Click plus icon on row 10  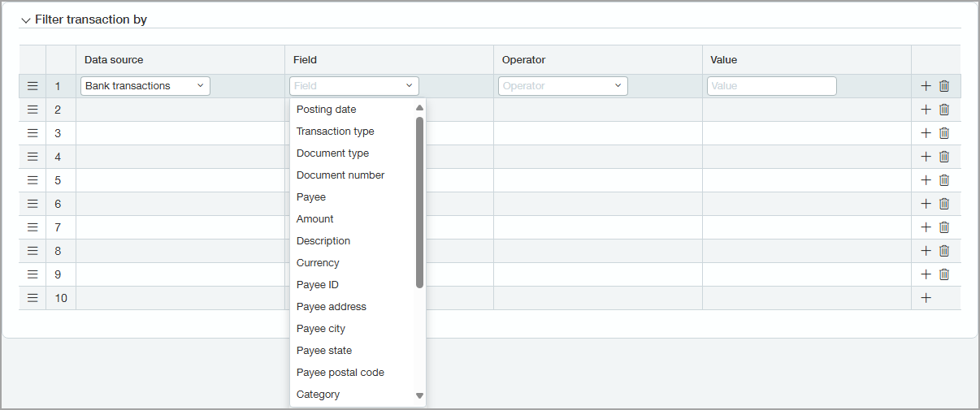926,298
